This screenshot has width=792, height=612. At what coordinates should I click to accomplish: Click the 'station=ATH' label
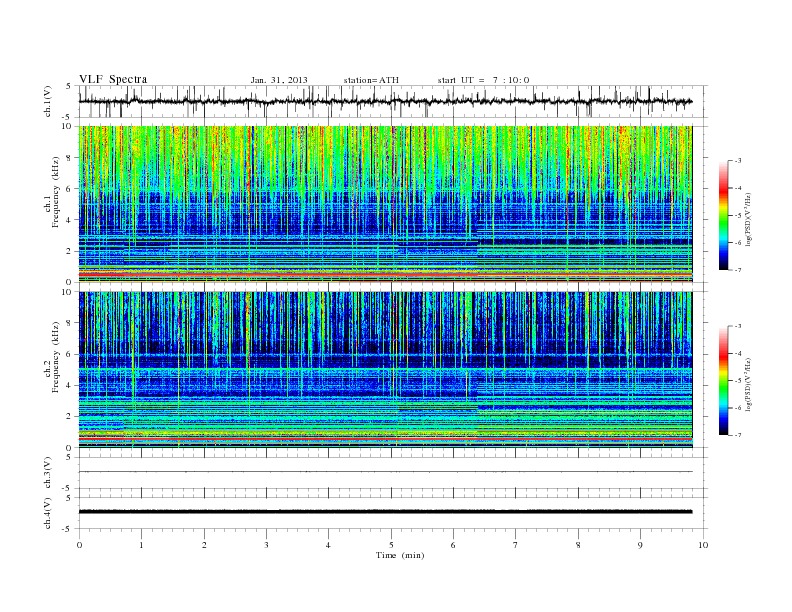pyautogui.click(x=371, y=80)
